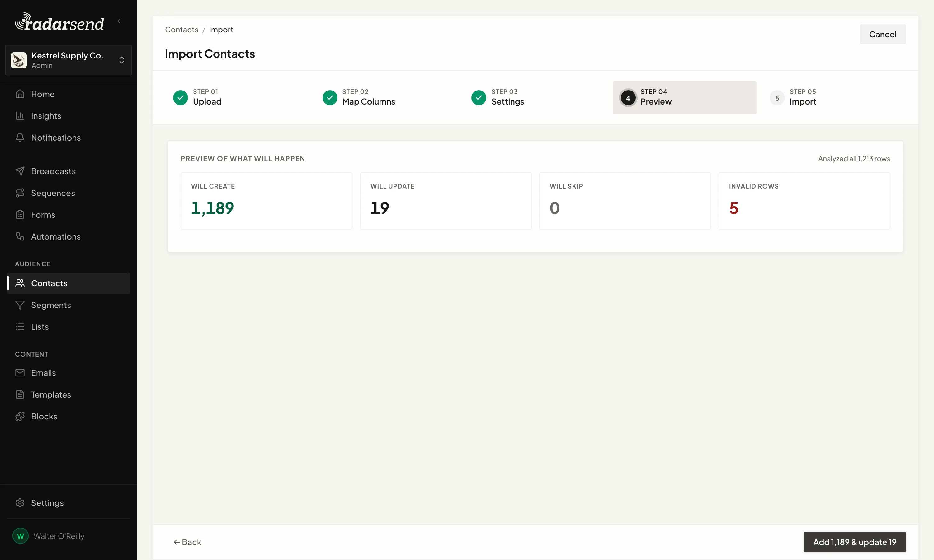Click the Will Update 19 card

446,201
